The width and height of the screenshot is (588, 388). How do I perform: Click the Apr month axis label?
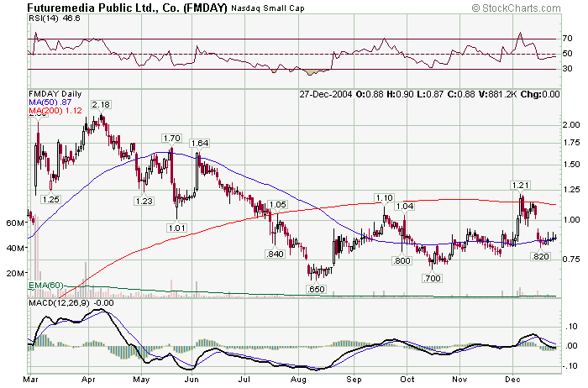(88, 380)
